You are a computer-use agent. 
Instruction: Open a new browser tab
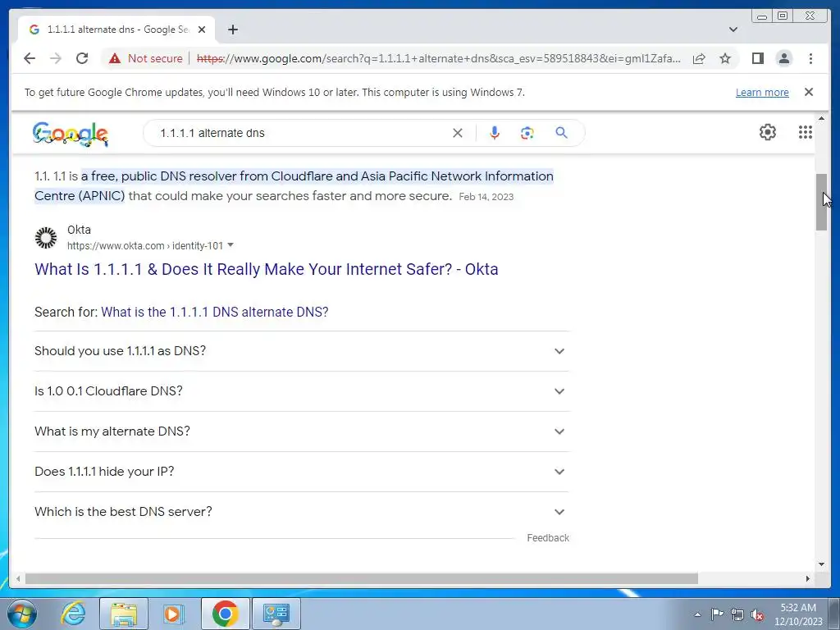point(232,30)
